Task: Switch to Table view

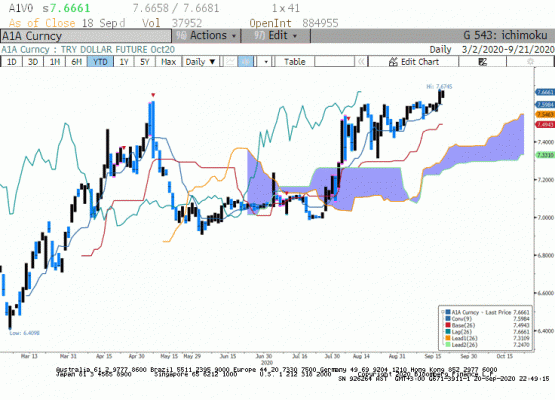Action: pyautogui.click(x=294, y=62)
